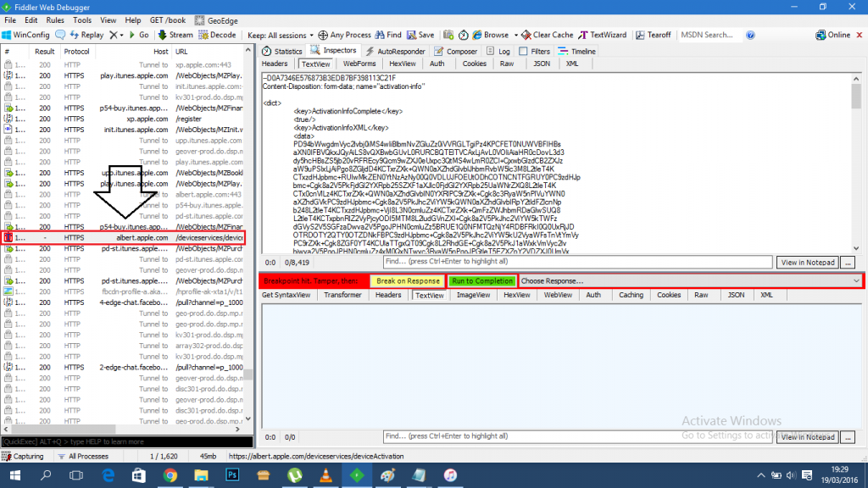The image size is (868, 488).
Task: Select the xp.apple.com /register session
Action: (x=123, y=119)
